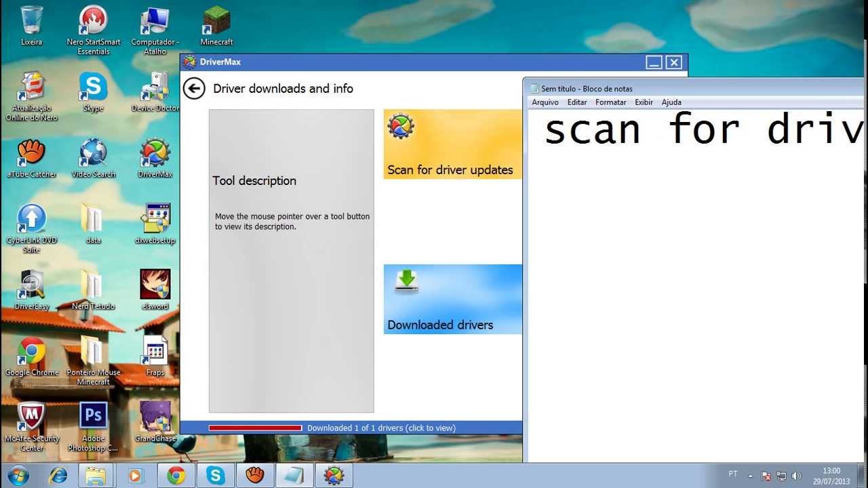Show hidden system tray icons
Image resolution: width=868 pixels, height=488 pixels.
point(750,476)
